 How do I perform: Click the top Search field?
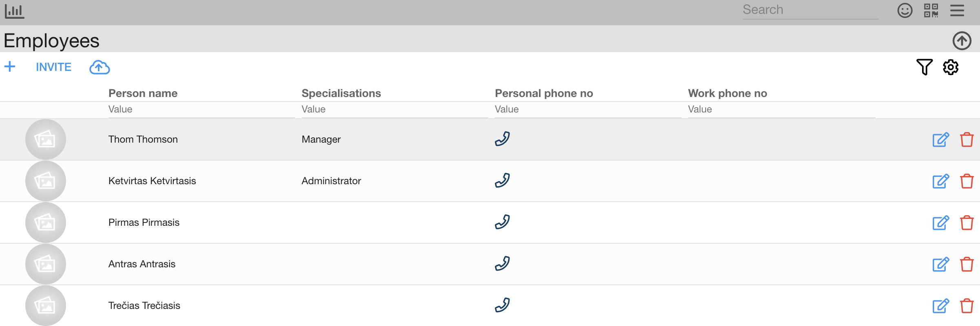(x=810, y=10)
